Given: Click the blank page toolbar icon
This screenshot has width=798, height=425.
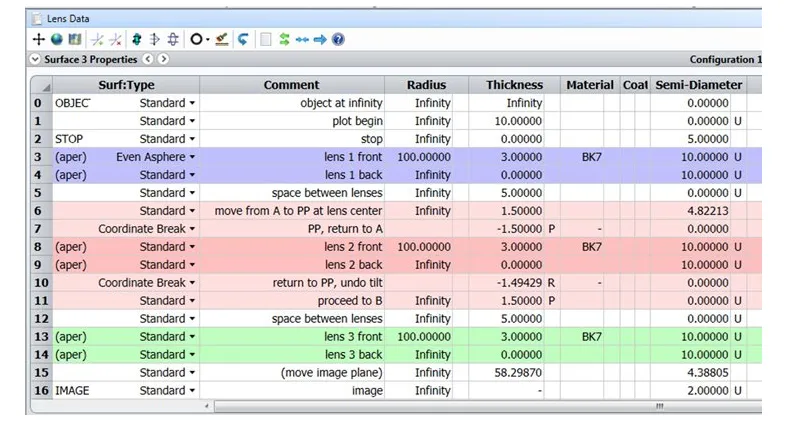Looking at the screenshot, I should tap(265, 39).
